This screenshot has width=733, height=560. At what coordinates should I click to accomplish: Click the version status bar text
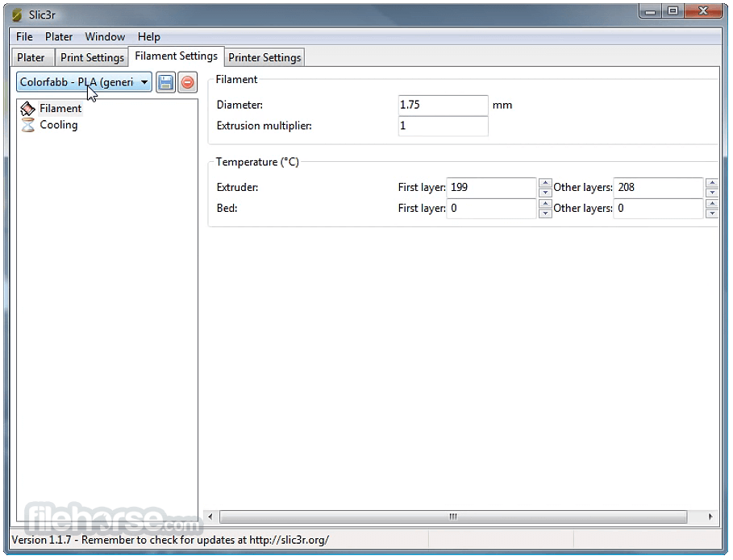click(170, 541)
